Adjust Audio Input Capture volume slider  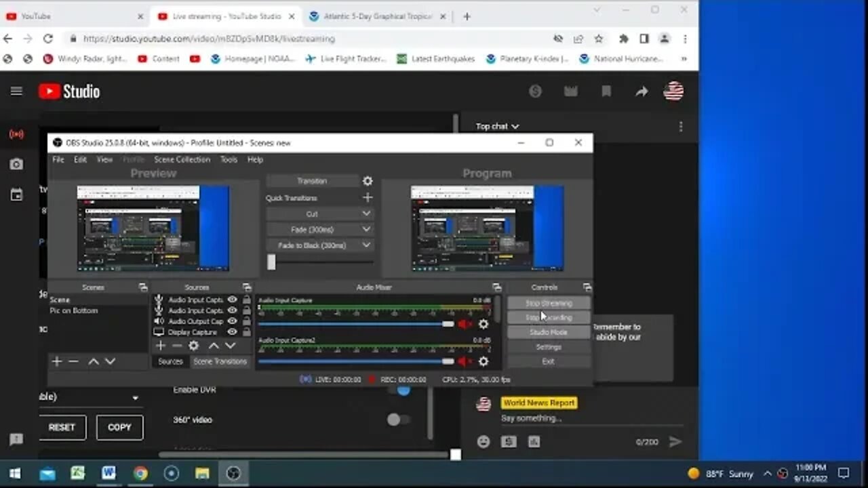pyautogui.click(x=448, y=325)
